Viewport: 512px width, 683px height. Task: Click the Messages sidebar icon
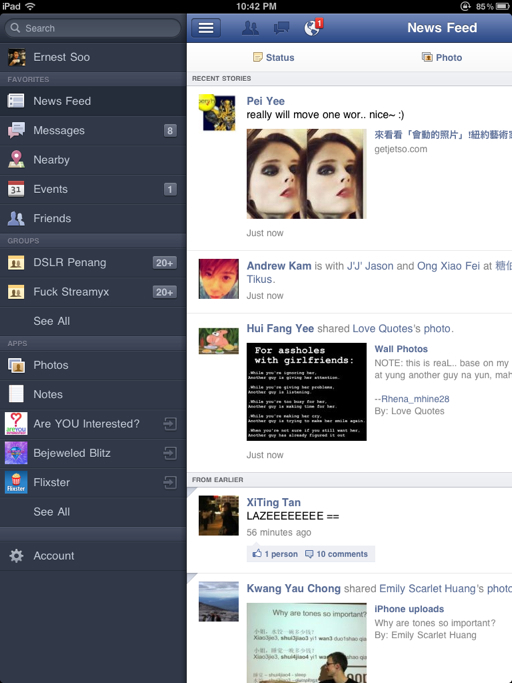coord(16,130)
